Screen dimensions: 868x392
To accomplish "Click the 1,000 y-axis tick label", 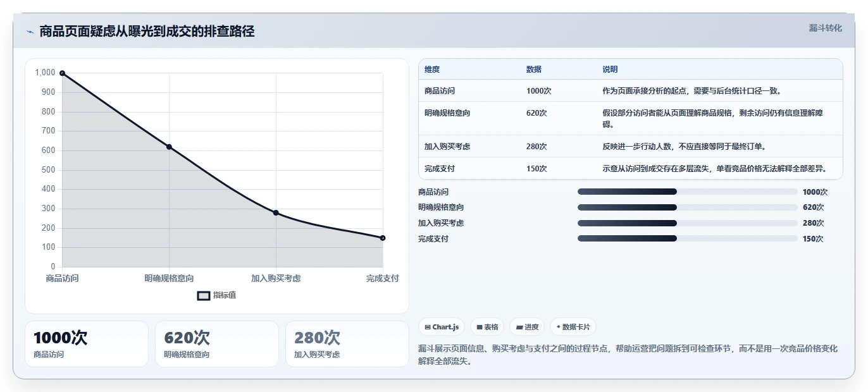I will tap(45, 73).
